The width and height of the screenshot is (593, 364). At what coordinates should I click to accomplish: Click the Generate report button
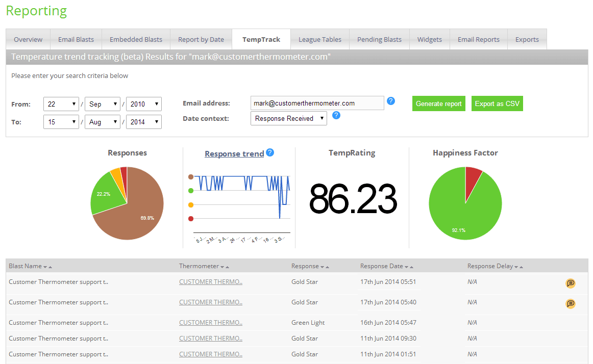point(439,103)
